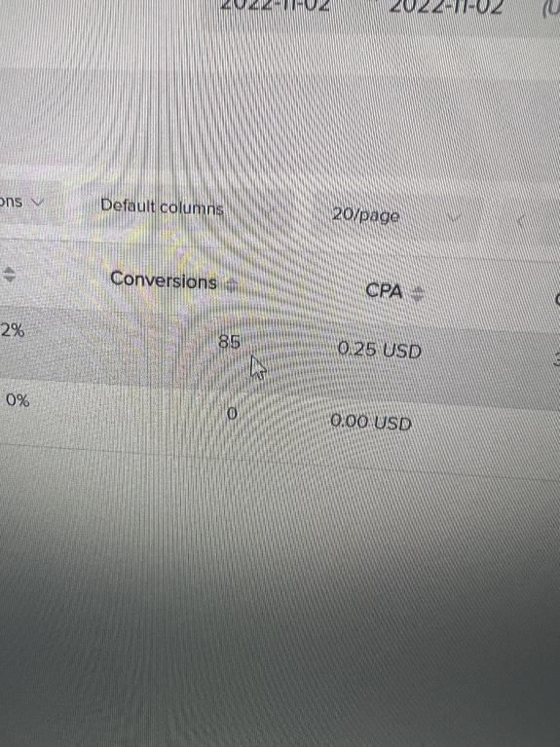Click the CPA column header text

(384, 290)
